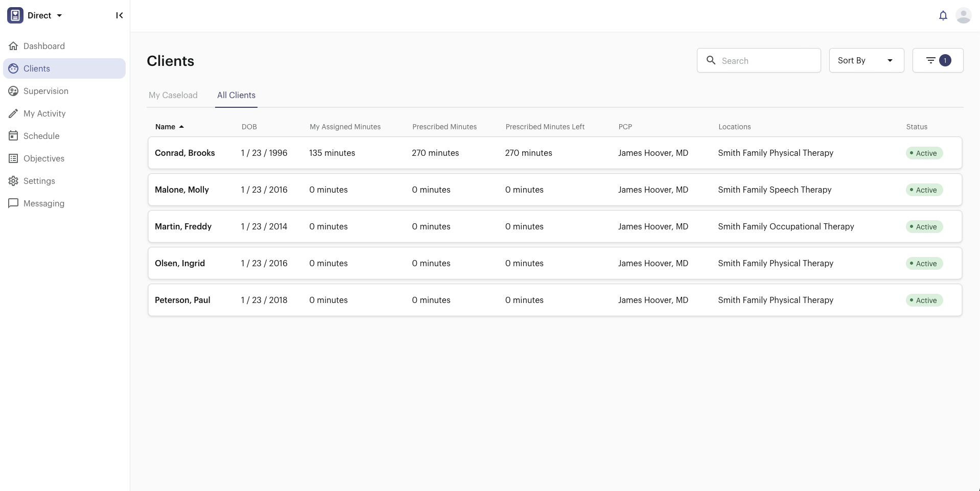
Task: Open Conrad, Brooks client record
Action: [x=184, y=153]
